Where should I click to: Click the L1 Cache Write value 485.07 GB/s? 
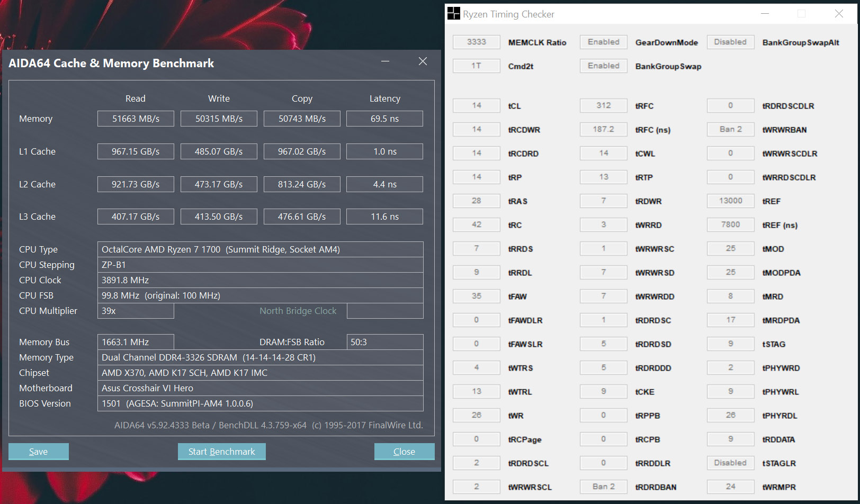[x=219, y=151]
